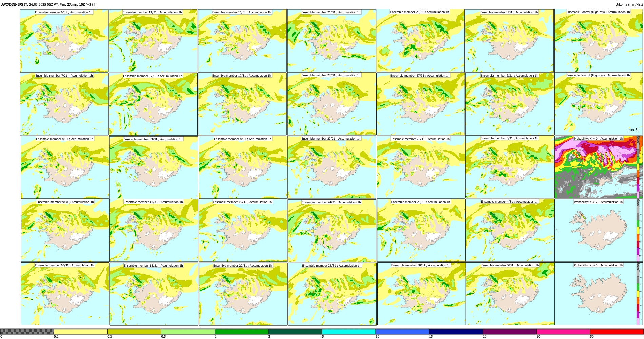Choose the Ensemble member 30/31 panel

tap(421, 294)
